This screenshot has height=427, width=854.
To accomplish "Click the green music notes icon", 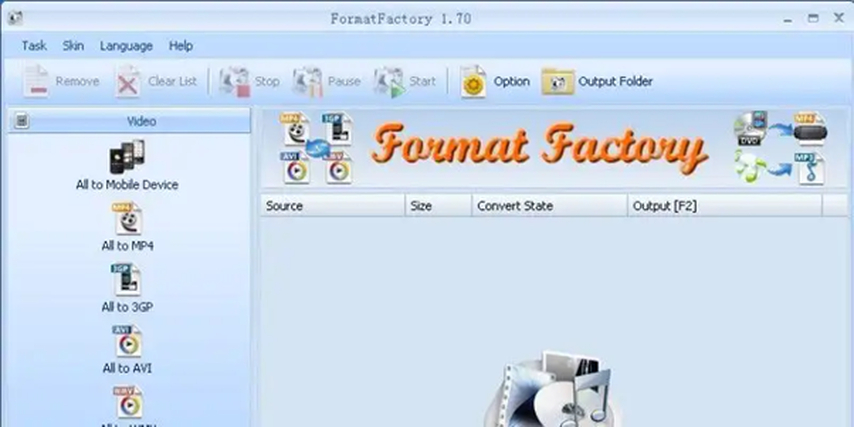I will (x=749, y=166).
